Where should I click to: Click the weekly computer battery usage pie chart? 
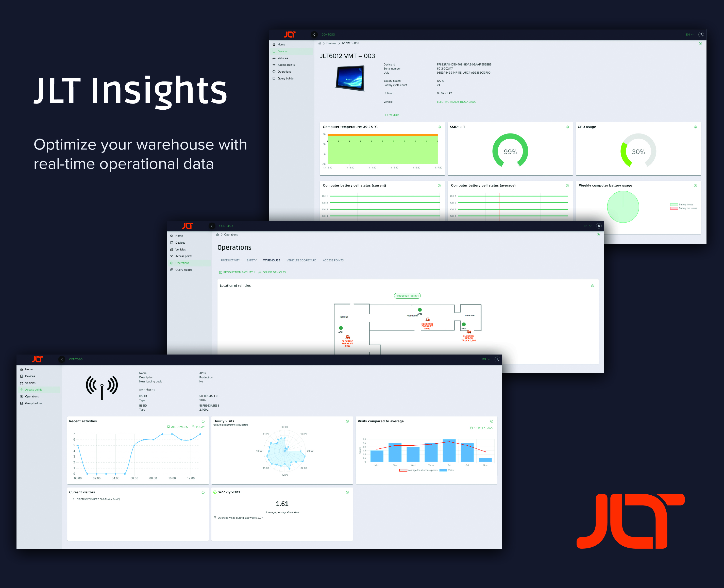624,207
